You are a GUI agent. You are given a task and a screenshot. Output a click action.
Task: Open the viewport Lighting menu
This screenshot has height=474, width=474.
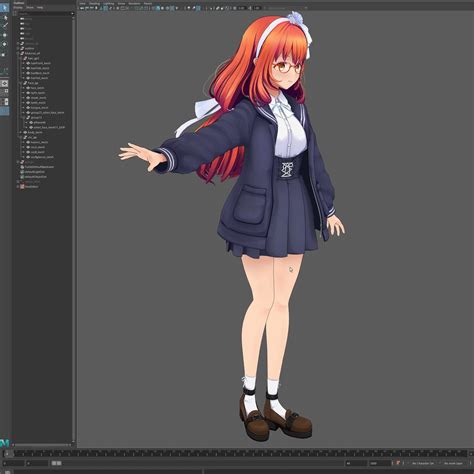tap(109, 3)
